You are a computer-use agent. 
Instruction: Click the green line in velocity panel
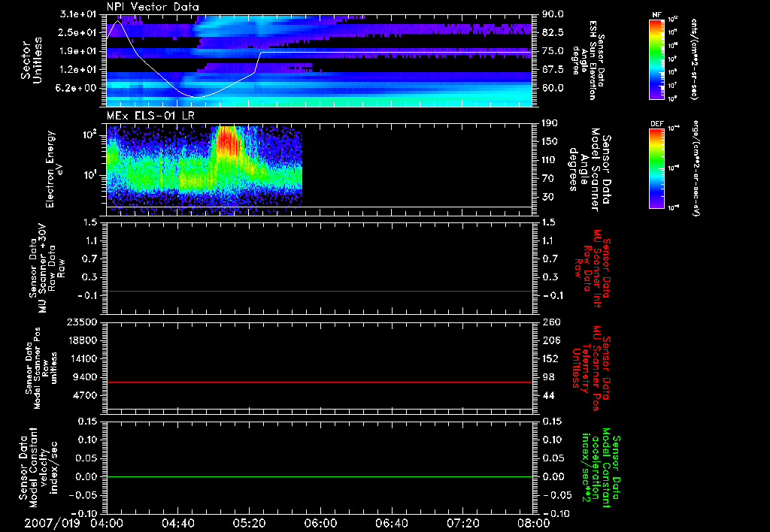click(319, 476)
